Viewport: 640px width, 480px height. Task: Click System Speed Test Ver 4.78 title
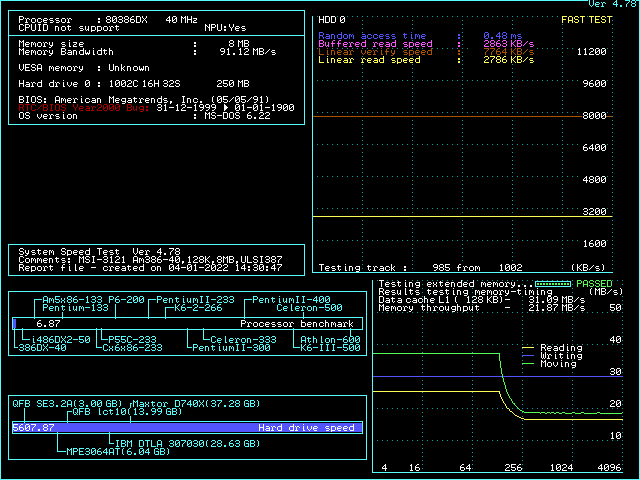click(x=99, y=251)
